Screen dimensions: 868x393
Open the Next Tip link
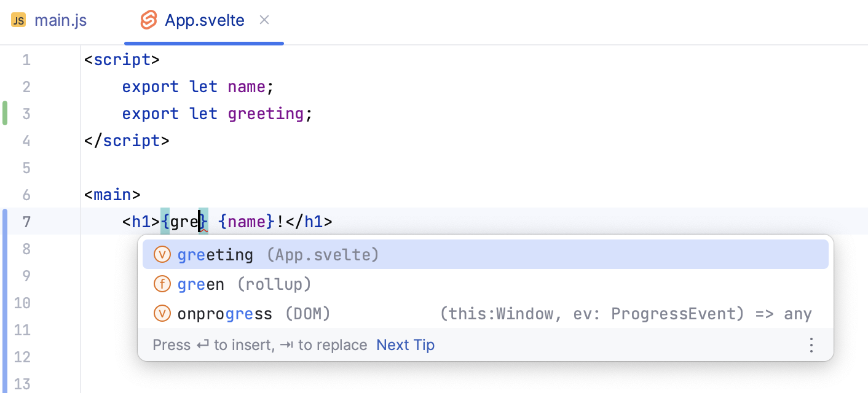coord(405,344)
